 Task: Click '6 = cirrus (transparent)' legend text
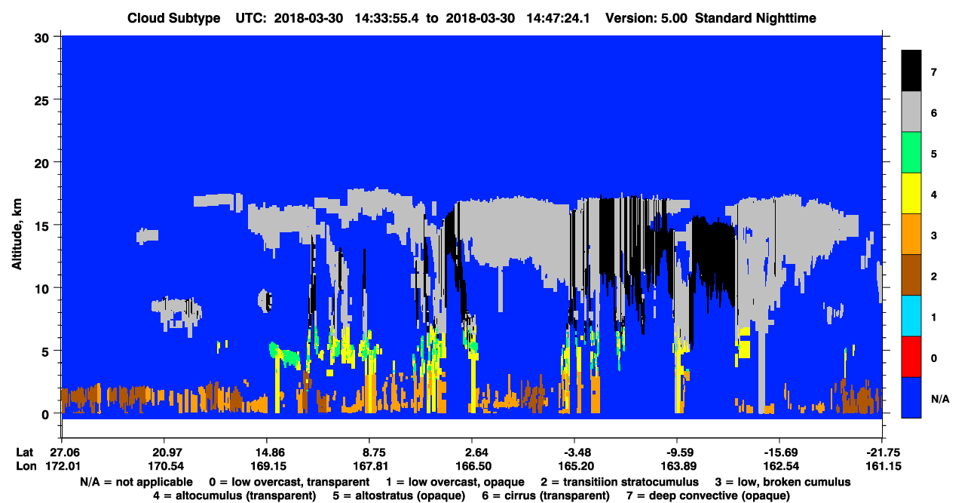pos(544,495)
